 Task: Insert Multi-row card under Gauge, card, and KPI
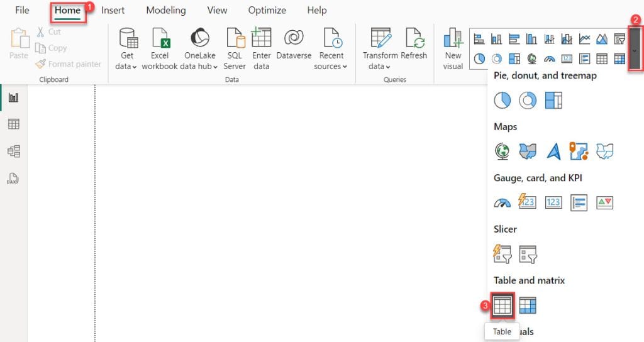[579, 202]
